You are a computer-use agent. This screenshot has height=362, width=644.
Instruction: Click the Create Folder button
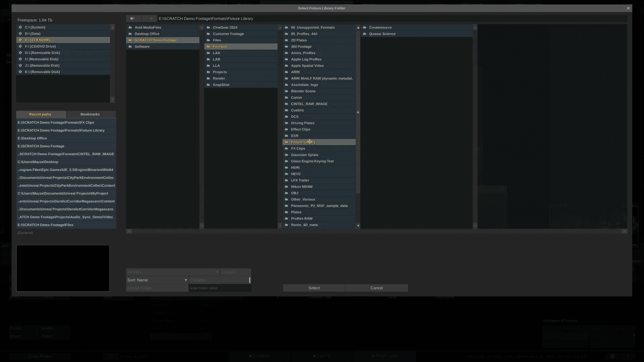[x=157, y=288]
